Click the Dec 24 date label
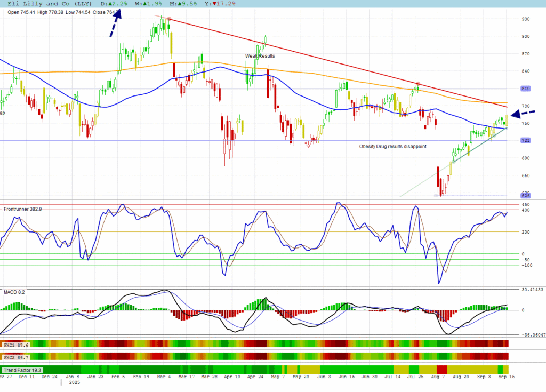Image resolution: width=546 pixels, height=392 pixels. click(50, 377)
